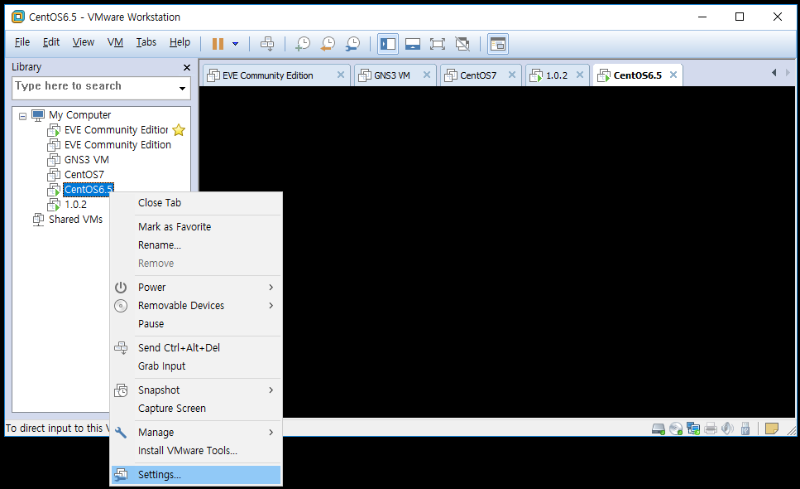Image resolution: width=800 pixels, height=489 pixels.
Task: Choose Close Tab from context menu
Action: pyautogui.click(x=196, y=203)
